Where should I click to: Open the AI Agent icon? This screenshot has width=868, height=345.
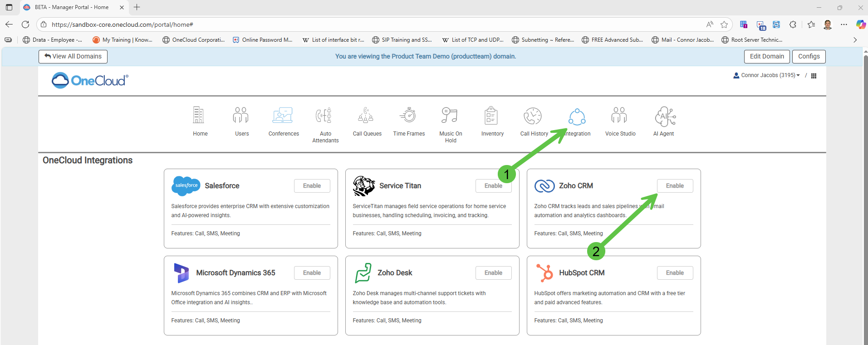point(664,116)
